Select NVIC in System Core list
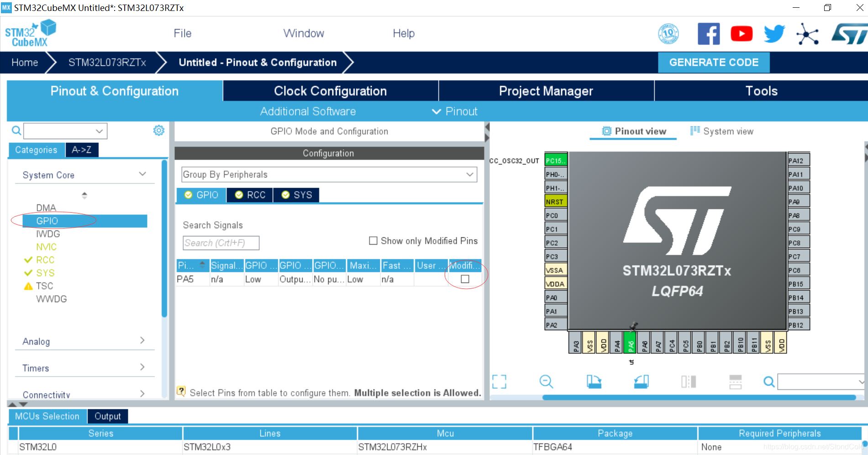Screen dimensions: 868x455 [47, 247]
